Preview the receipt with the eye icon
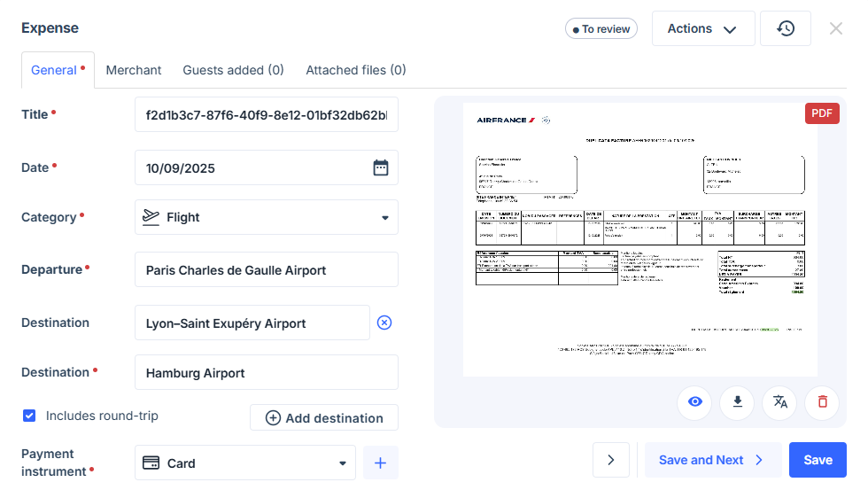868x490 pixels. tap(695, 402)
